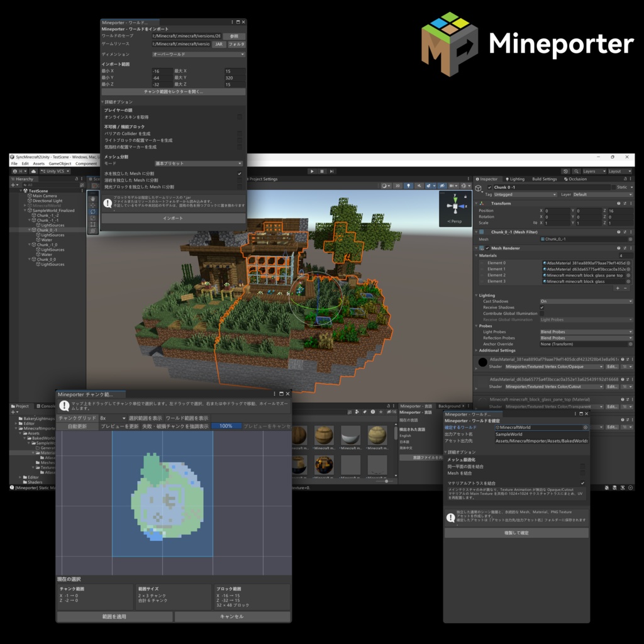This screenshot has height=644, width=644.
Task: Select the Rotate tool in Scene toolbar
Action: pos(93,211)
